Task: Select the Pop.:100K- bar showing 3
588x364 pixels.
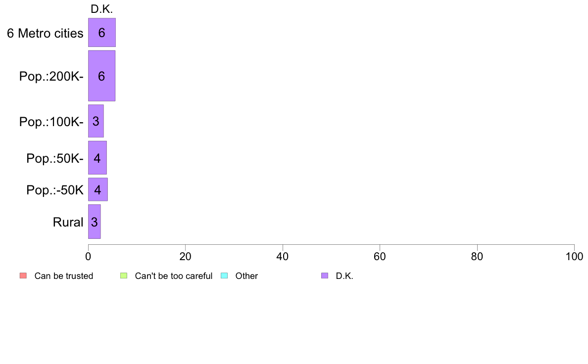Action: [x=96, y=121]
